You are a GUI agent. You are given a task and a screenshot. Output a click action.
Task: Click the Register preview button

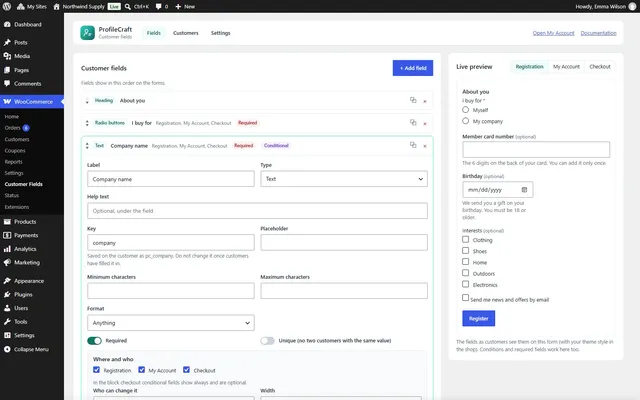point(478,318)
